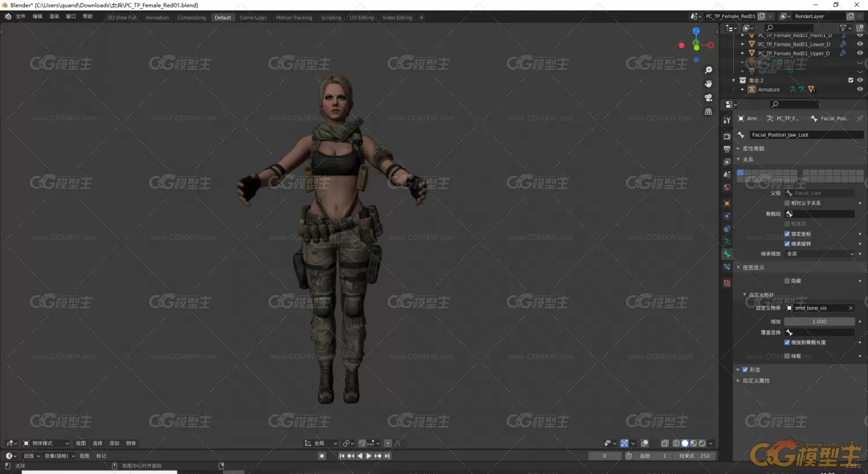Image resolution: width=868 pixels, height=474 pixels.
Task: Open Bone properties green bone tab
Action: [727, 254]
